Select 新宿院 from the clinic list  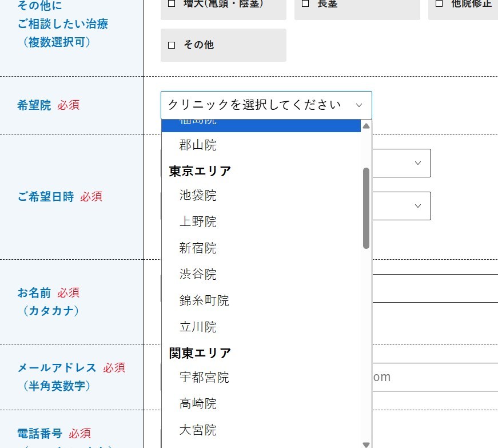[x=261, y=248]
